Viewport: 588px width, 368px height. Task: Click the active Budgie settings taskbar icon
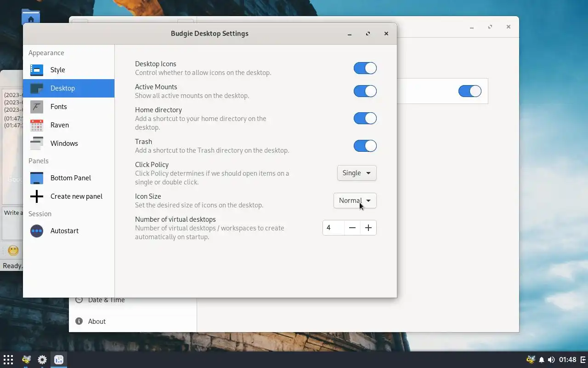[x=58, y=360]
